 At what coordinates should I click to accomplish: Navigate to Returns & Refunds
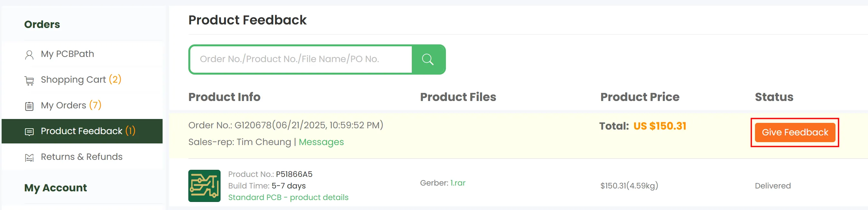pos(81,157)
